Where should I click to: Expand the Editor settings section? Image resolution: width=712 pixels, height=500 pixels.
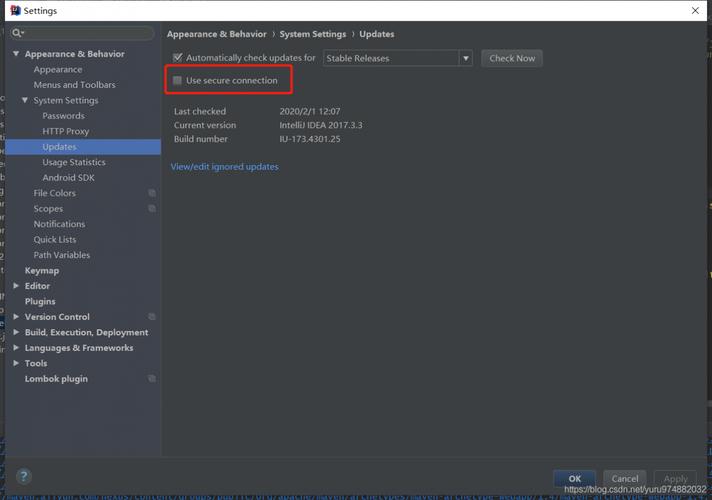(x=16, y=286)
